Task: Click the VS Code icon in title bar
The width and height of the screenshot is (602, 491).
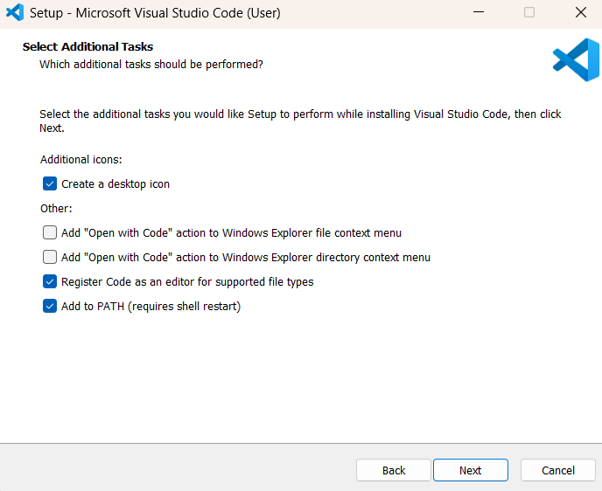Action: 15,13
